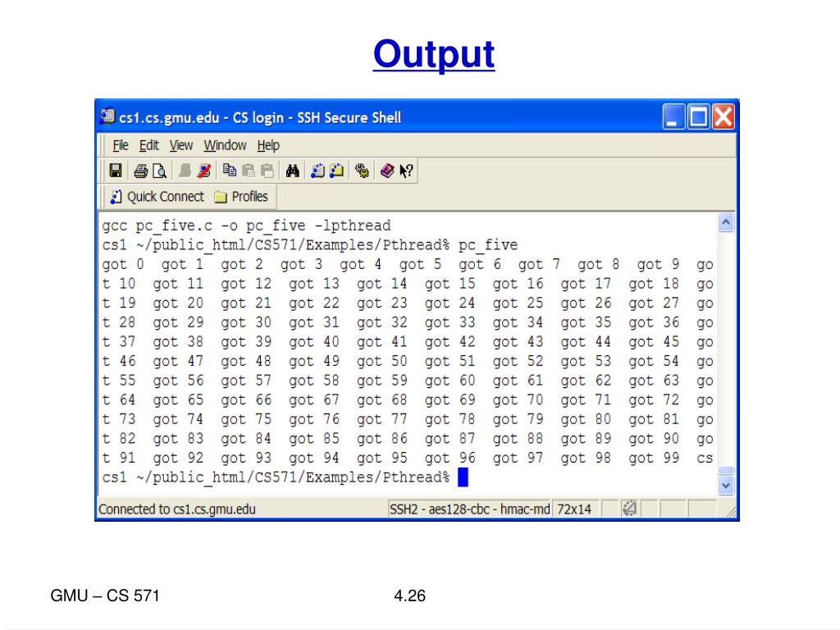Click the Paste icon next to Copy
This screenshot has width=840, height=630.
click(248, 171)
